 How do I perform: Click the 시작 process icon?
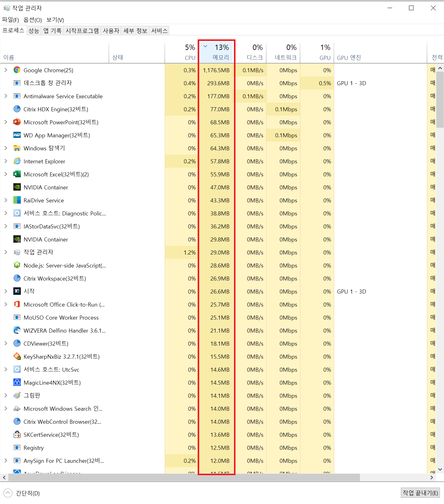point(17,291)
